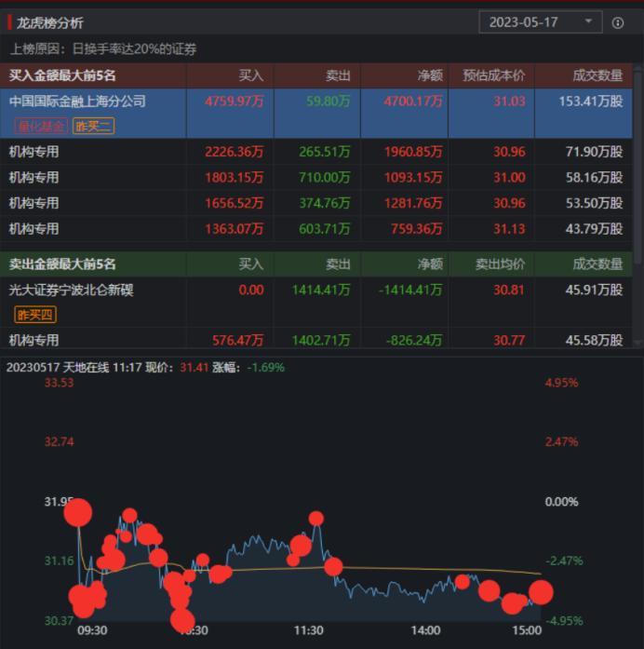Click the 卖出均价 column header
Screen dimensions: 644x649
coord(500,264)
